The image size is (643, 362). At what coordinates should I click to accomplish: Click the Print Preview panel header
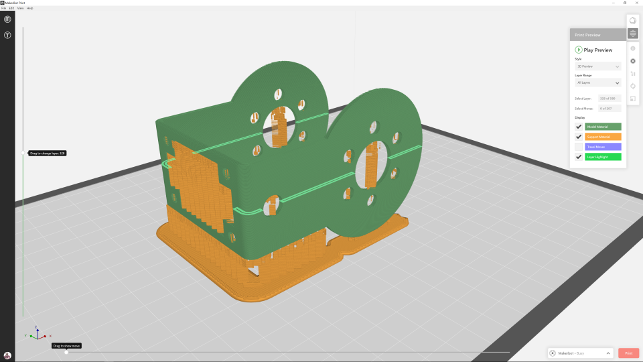[x=598, y=34]
